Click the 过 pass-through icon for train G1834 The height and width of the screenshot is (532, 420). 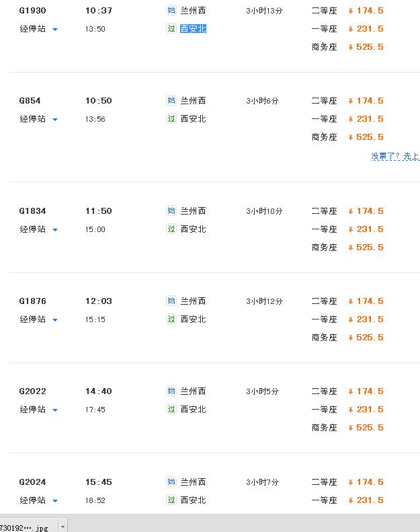point(171,229)
